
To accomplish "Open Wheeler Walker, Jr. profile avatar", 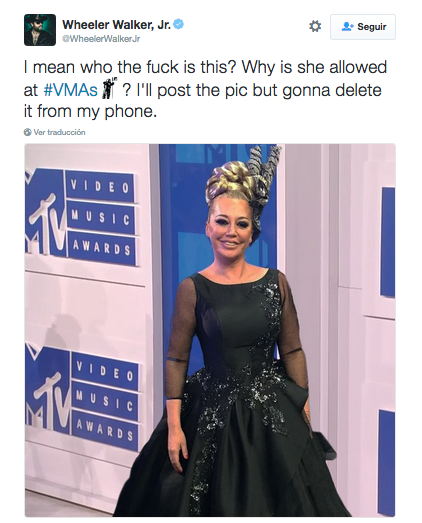I will point(40,30).
